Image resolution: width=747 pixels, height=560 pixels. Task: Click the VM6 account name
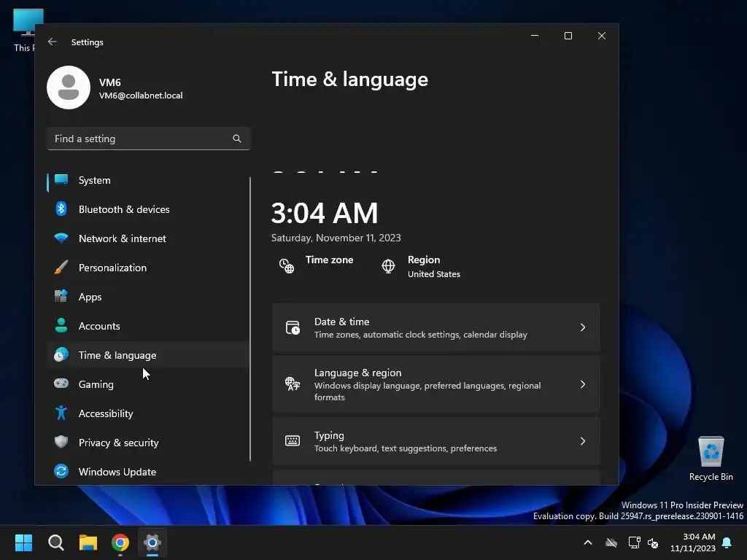click(x=109, y=82)
